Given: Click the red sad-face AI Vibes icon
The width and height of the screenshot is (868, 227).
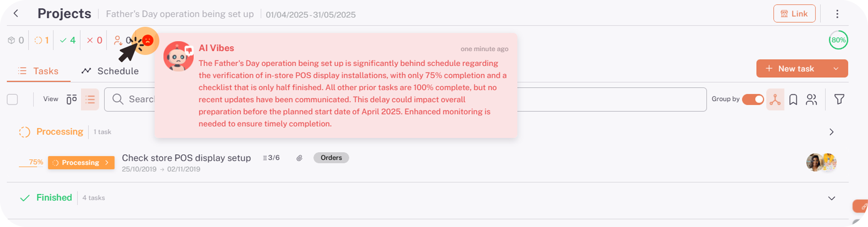Looking at the screenshot, I should coord(148,40).
